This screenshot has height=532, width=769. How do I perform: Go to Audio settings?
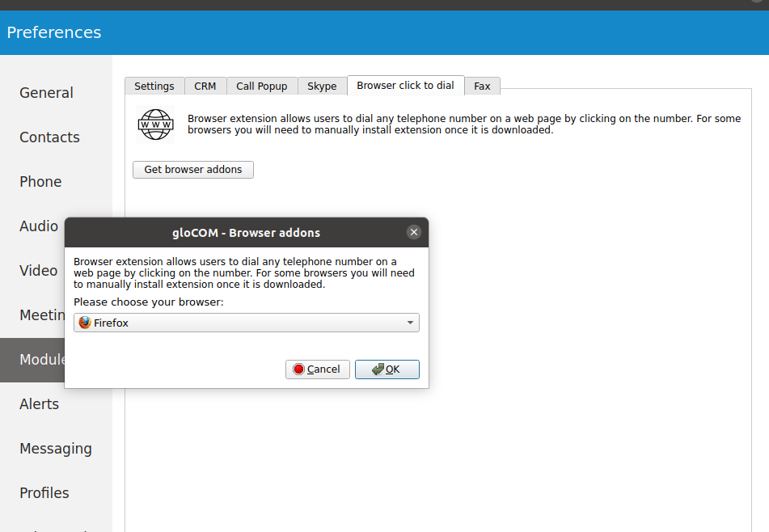point(39,226)
